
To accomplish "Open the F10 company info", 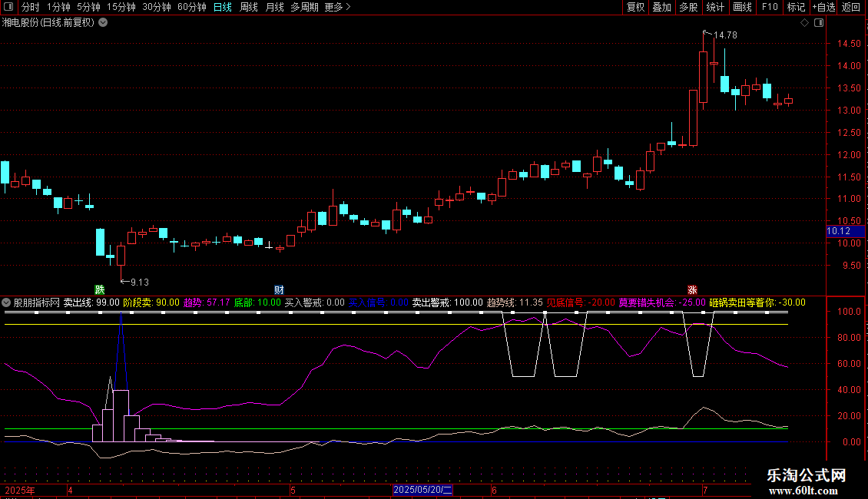I will [770, 7].
